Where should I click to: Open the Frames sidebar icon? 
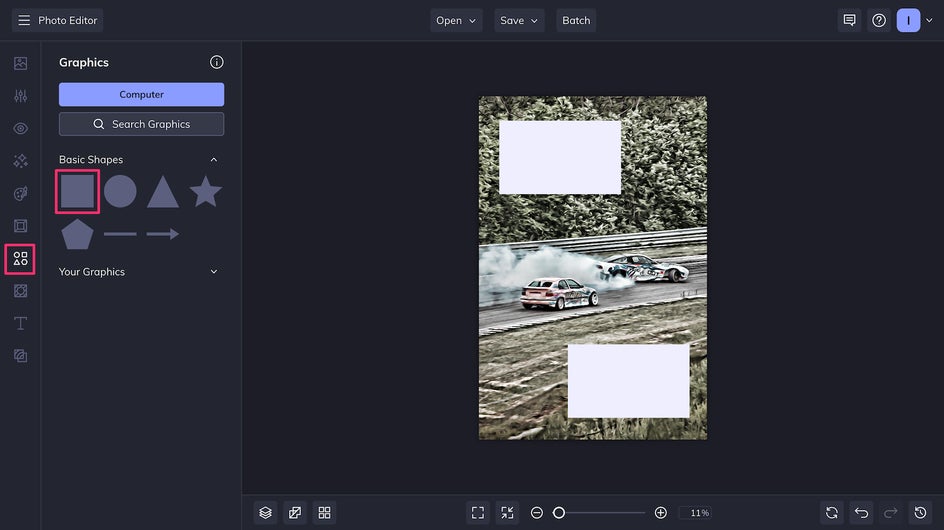click(x=20, y=226)
